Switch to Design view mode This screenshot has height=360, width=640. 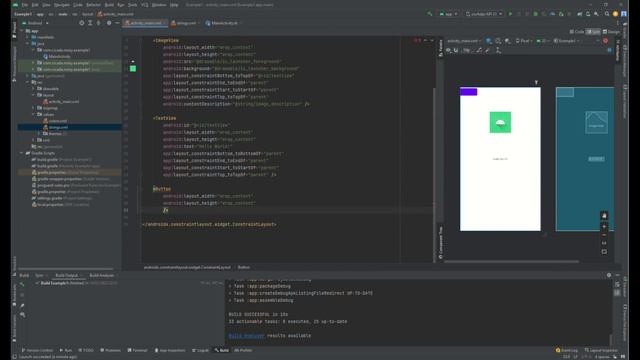[x=611, y=32]
